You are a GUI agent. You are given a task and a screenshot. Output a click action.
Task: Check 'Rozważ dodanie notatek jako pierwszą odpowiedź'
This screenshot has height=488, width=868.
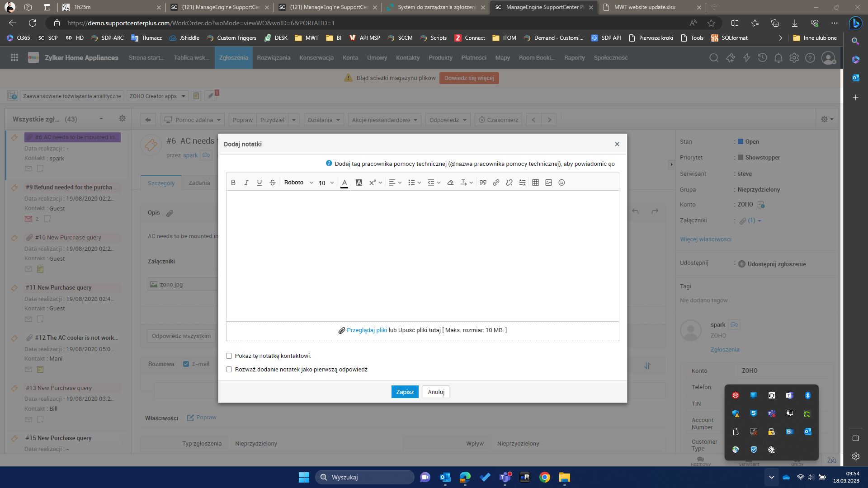point(229,370)
